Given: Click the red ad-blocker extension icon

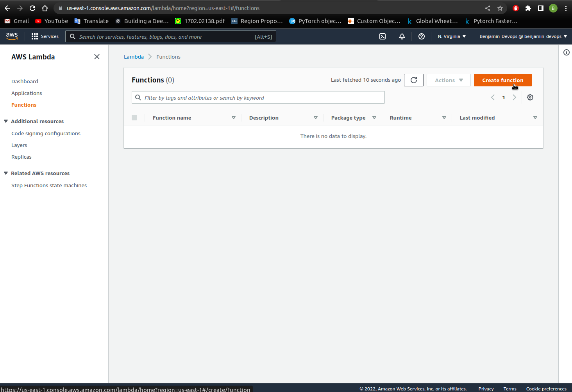Looking at the screenshot, I should [516, 8].
